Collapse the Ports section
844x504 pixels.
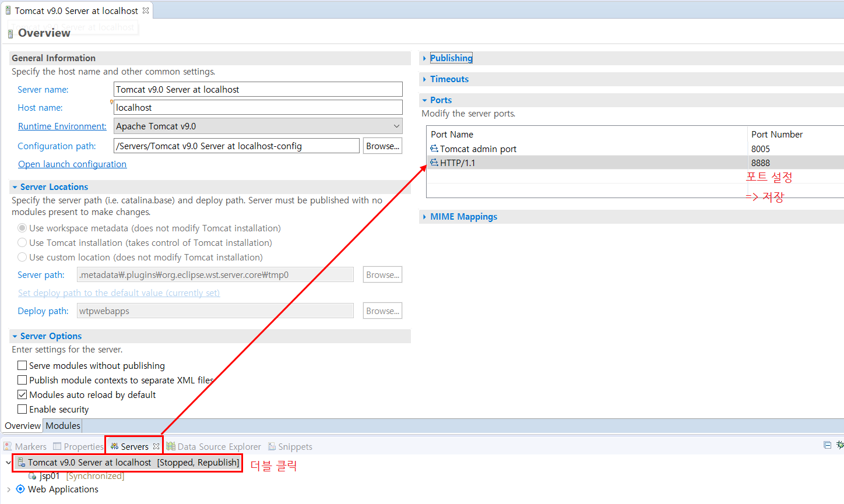pyautogui.click(x=424, y=100)
